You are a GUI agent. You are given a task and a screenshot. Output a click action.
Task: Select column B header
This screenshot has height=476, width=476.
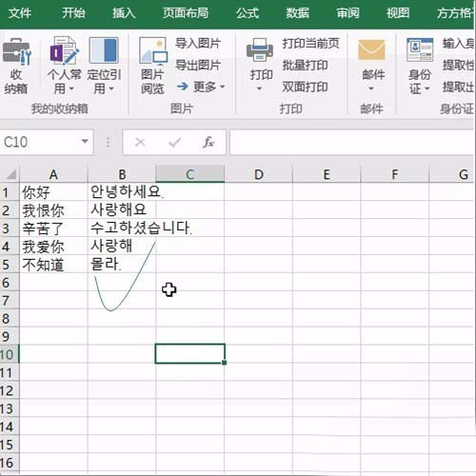click(x=122, y=174)
